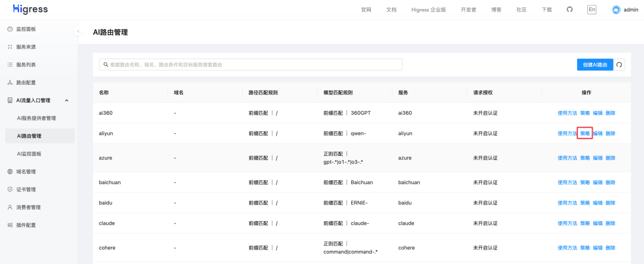644x264 pixels.
Task: Collapse the sidebar with the arrow handle
Action: [78, 31]
